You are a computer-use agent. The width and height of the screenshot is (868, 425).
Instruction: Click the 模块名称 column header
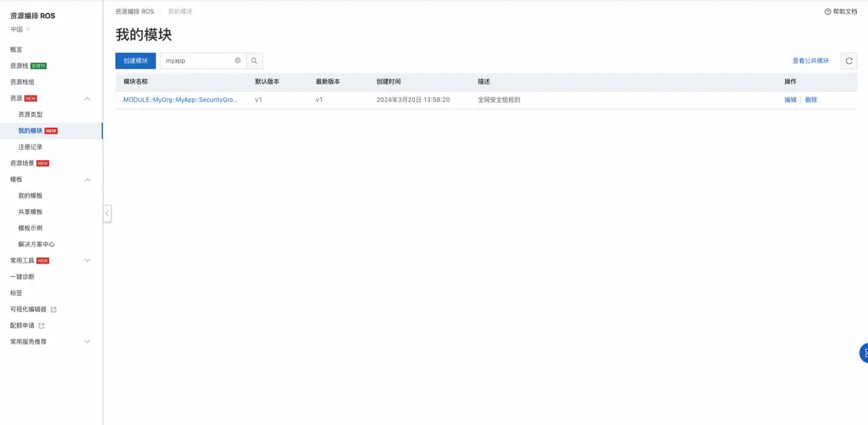coord(136,82)
